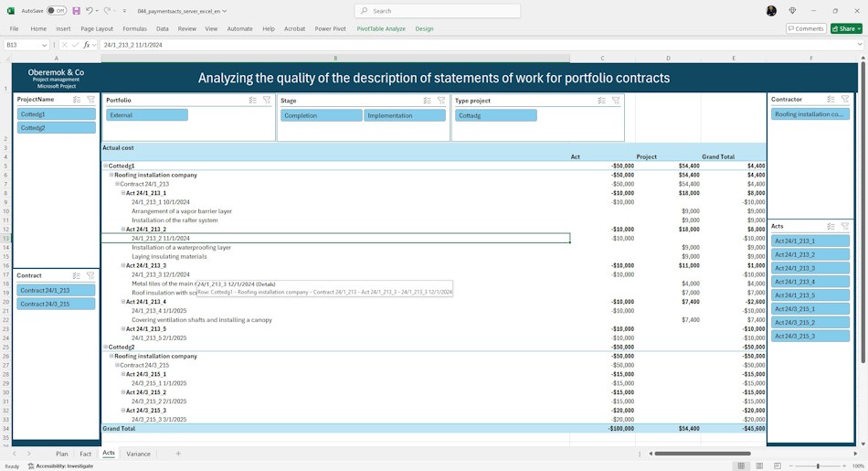Click the zoom slider handle
The width and height of the screenshot is (868, 471).
tap(818, 466)
